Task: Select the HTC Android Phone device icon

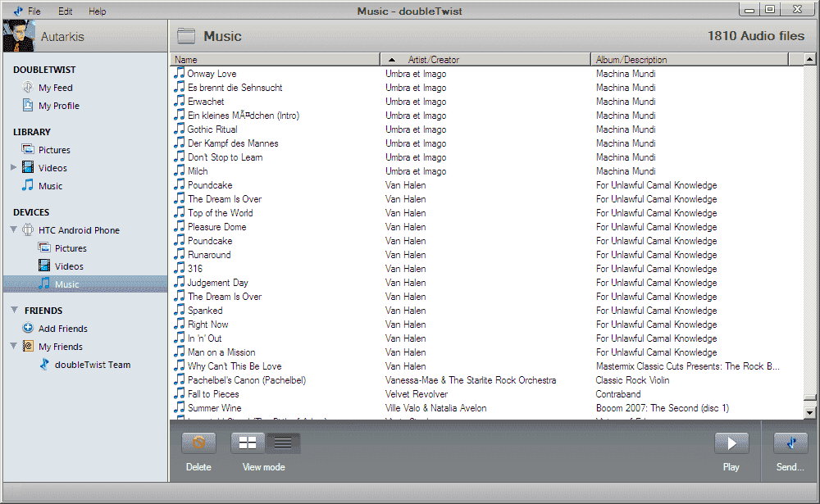Action: pos(28,230)
